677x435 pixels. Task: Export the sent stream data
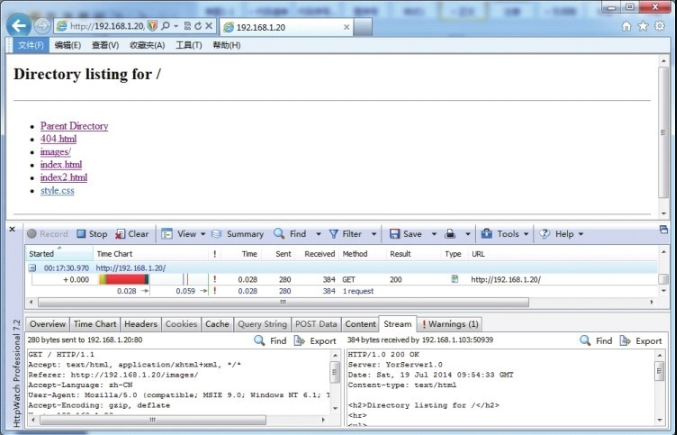pyautogui.click(x=315, y=340)
